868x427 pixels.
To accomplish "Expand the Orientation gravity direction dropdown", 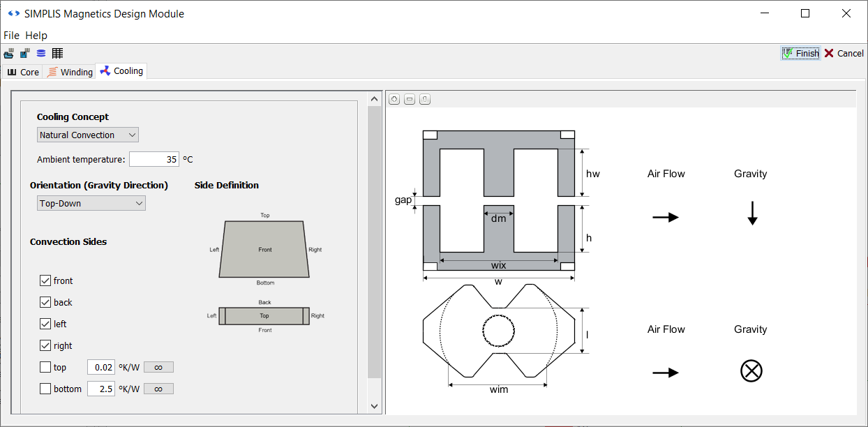I will [x=91, y=203].
